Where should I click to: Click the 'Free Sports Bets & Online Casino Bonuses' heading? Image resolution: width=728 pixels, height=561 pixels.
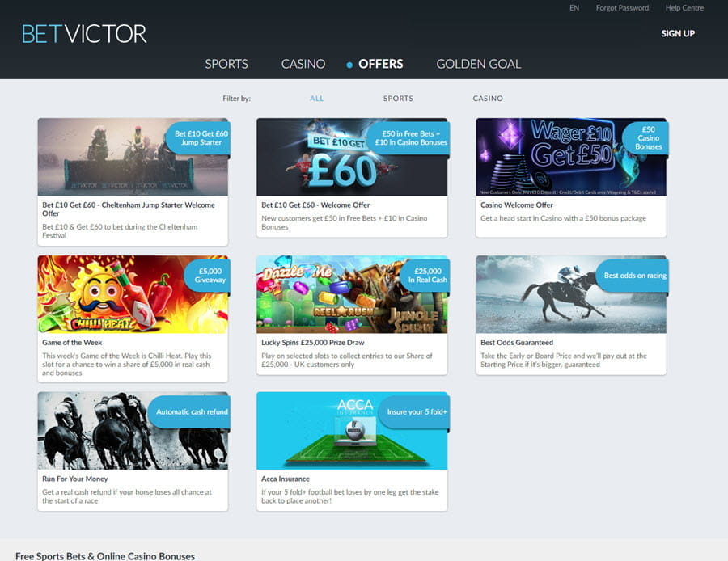[105, 556]
